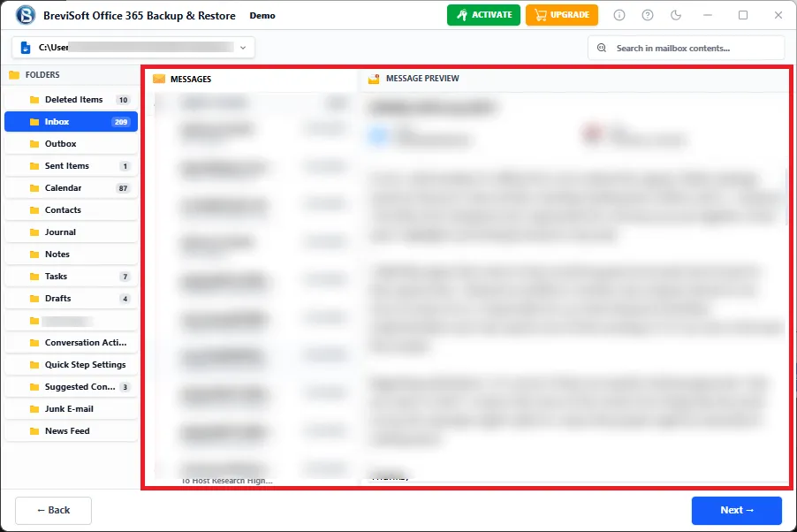This screenshot has height=532, width=797.
Task: Expand the file path dropdown arrow
Action: pos(243,48)
